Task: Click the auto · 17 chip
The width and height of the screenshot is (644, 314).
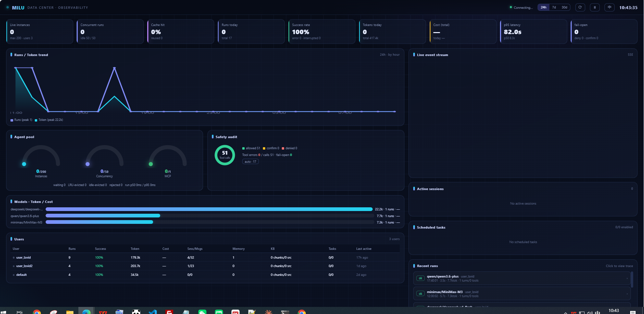Action: [250, 162]
